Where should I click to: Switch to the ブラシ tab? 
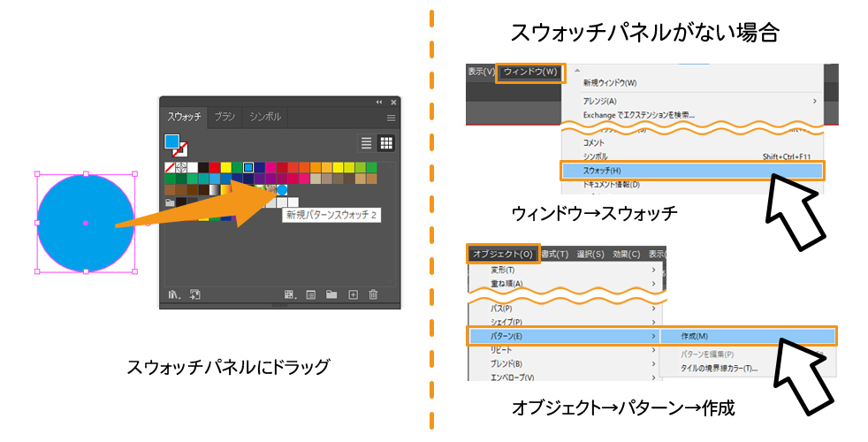(x=225, y=117)
